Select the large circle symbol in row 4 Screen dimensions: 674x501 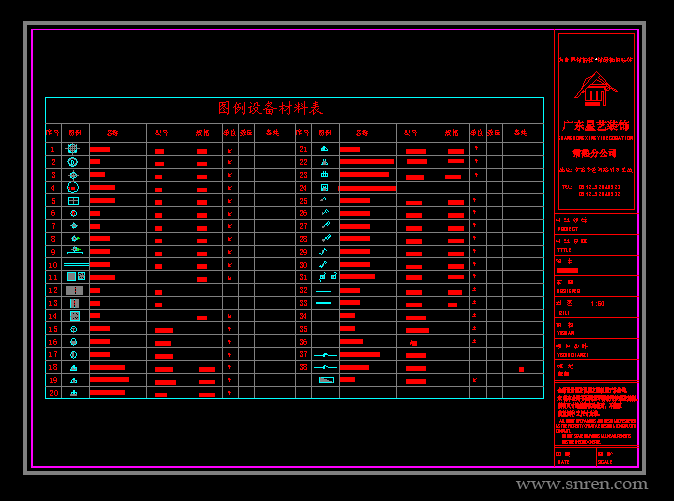tap(73, 187)
